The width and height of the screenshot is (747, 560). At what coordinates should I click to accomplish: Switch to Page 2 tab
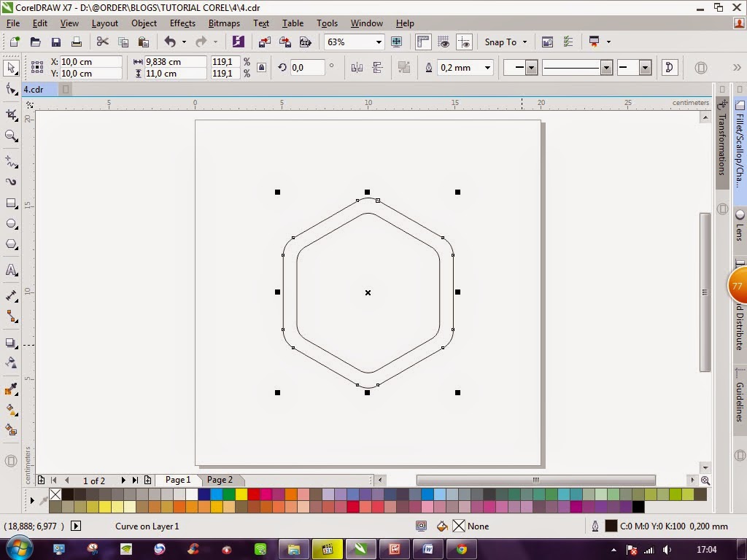[220, 480]
